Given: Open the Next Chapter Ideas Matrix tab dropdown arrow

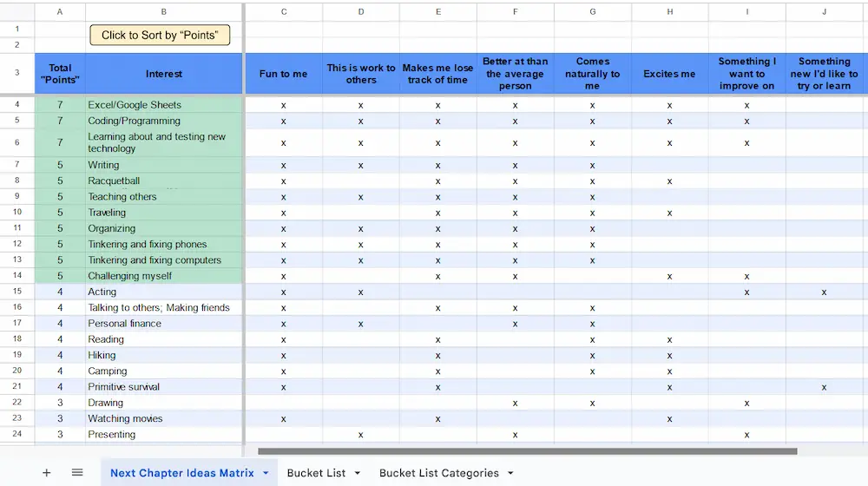Looking at the screenshot, I should pyautogui.click(x=266, y=473).
